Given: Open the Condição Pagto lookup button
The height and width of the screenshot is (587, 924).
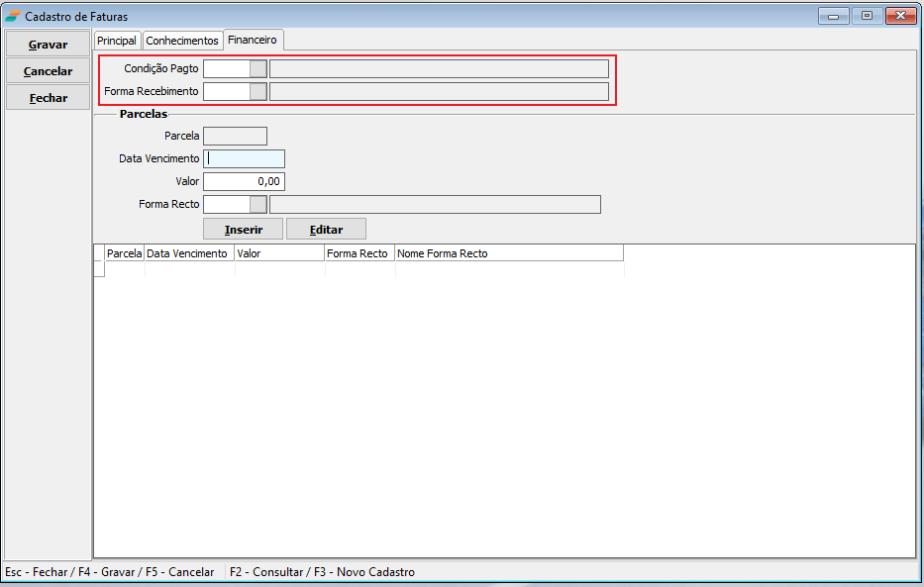Looking at the screenshot, I should point(257,68).
